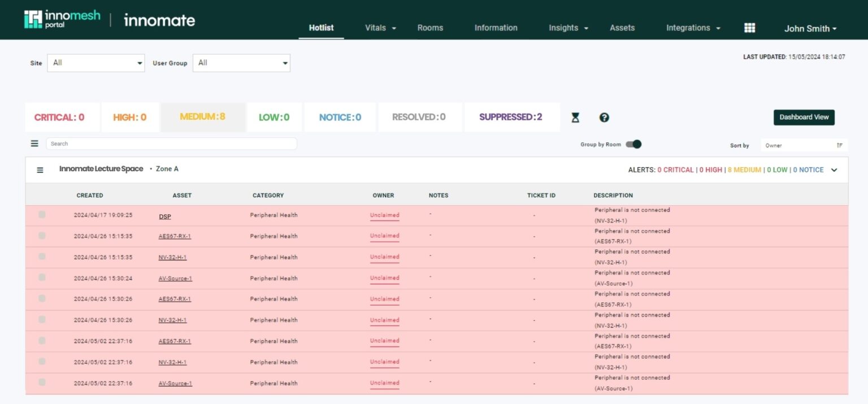The width and height of the screenshot is (868, 404).
Task: Open the alert history hourglass icon
Action: coord(575,117)
